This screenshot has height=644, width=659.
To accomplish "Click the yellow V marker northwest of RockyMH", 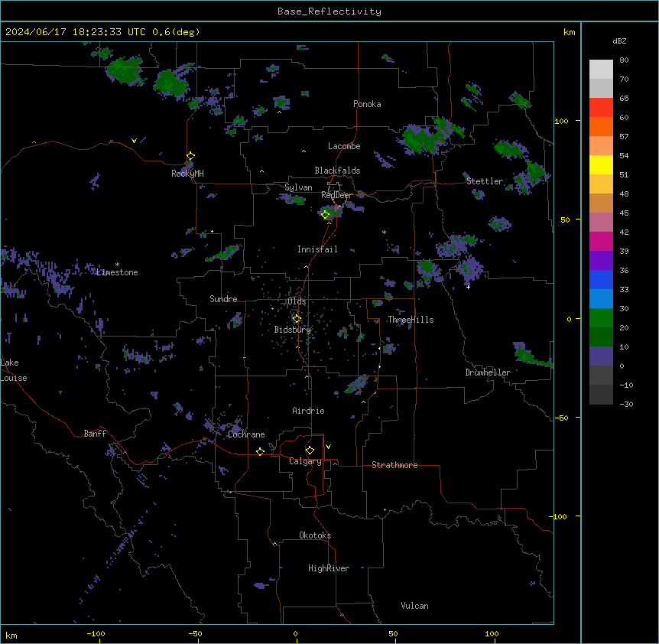I will tap(134, 141).
